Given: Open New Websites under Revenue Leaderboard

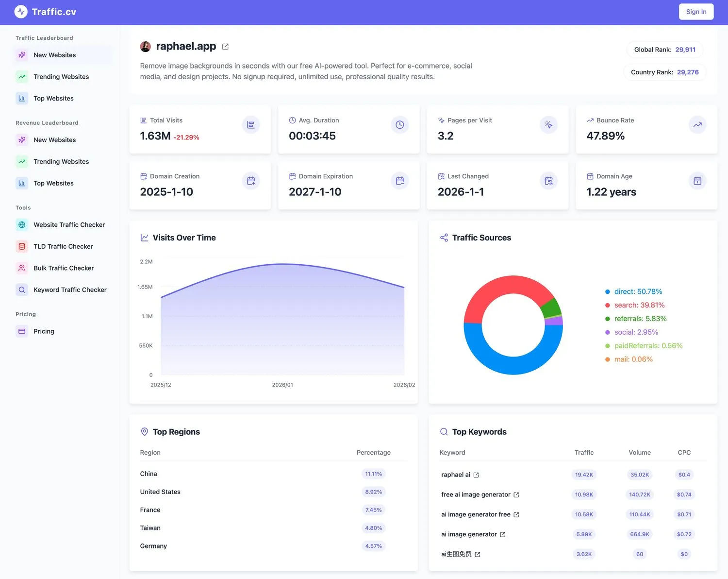Looking at the screenshot, I should pos(63,140).
